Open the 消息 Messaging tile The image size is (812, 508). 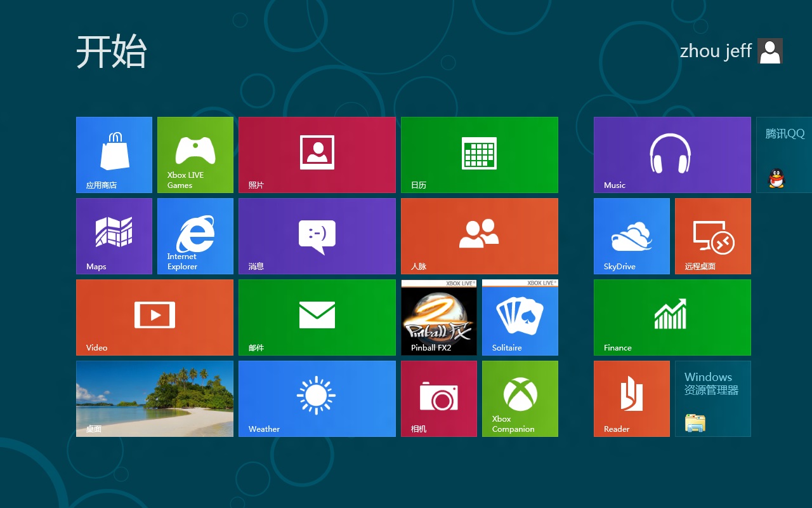pyautogui.click(x=317, y=236)
